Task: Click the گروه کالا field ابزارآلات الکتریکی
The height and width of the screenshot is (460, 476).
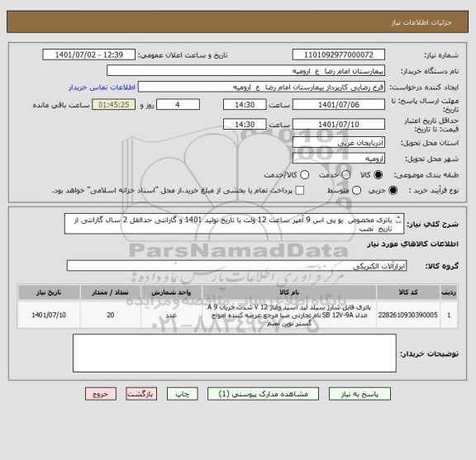Action: [x=236, y=266]
